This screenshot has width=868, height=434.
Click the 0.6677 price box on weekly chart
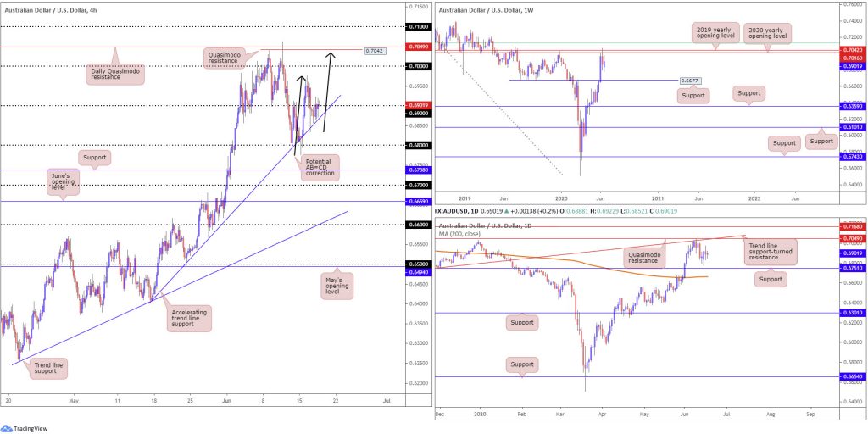[x=690, y=81]
